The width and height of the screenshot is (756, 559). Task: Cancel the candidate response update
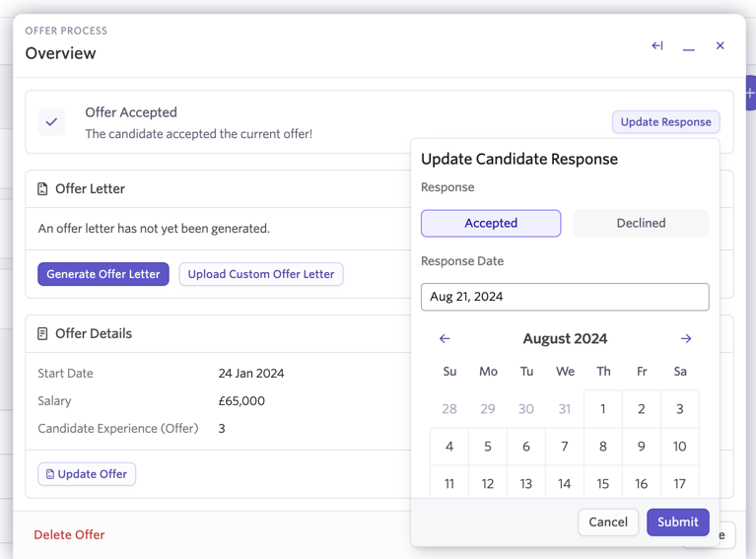pos(608,522)
